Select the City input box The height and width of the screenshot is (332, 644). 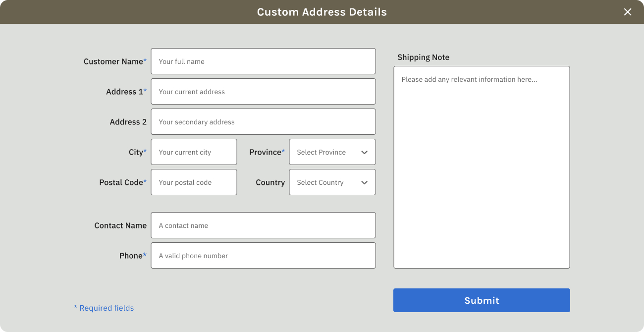point(194,152)
